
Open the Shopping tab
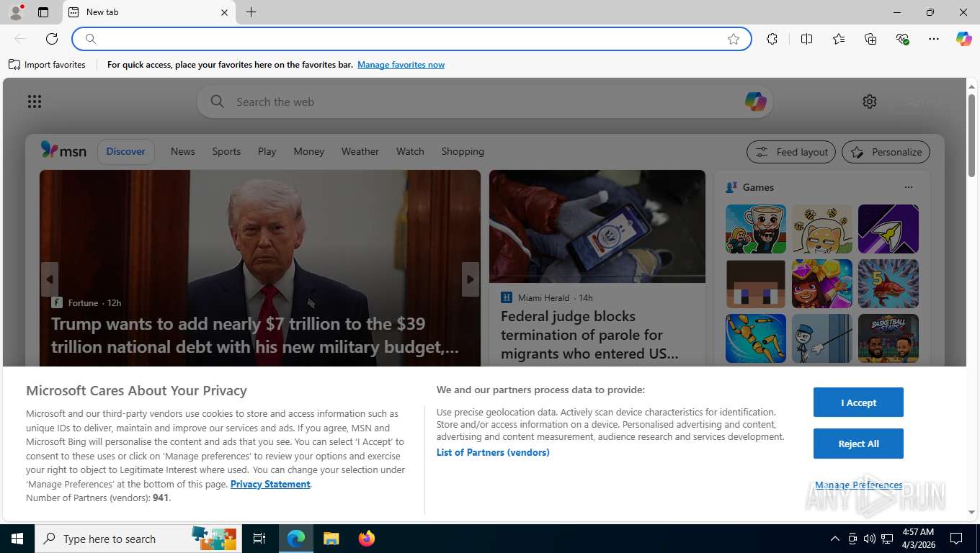pos(463,151)
